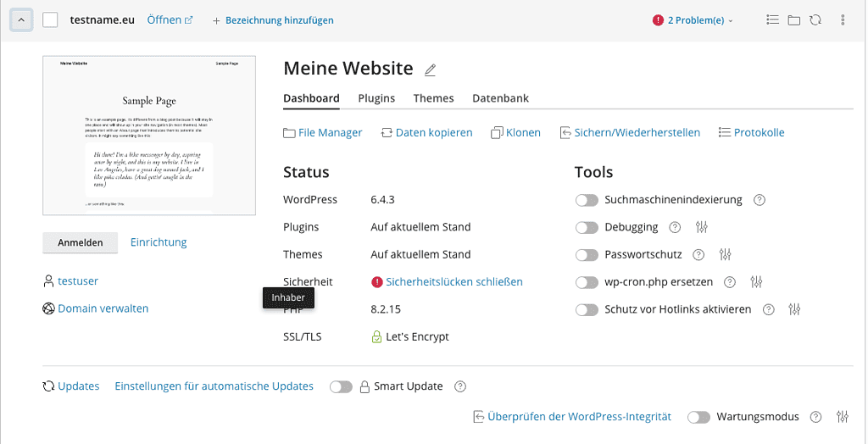
Task: Switch to the Plugins tab
Action: tap(376, 98)
